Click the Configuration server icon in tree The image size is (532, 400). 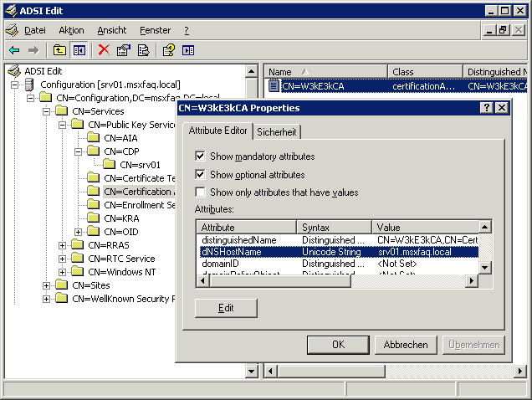click(29, 85)
